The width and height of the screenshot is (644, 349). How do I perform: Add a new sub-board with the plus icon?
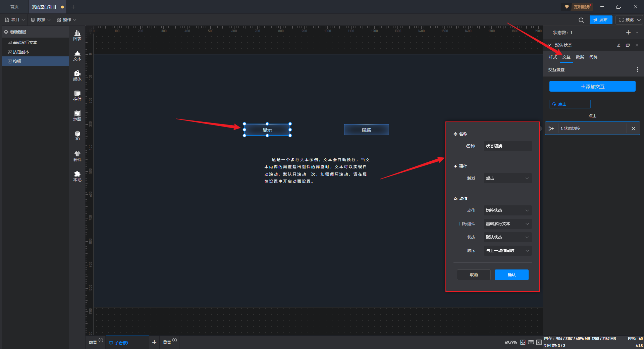point(154,342)
